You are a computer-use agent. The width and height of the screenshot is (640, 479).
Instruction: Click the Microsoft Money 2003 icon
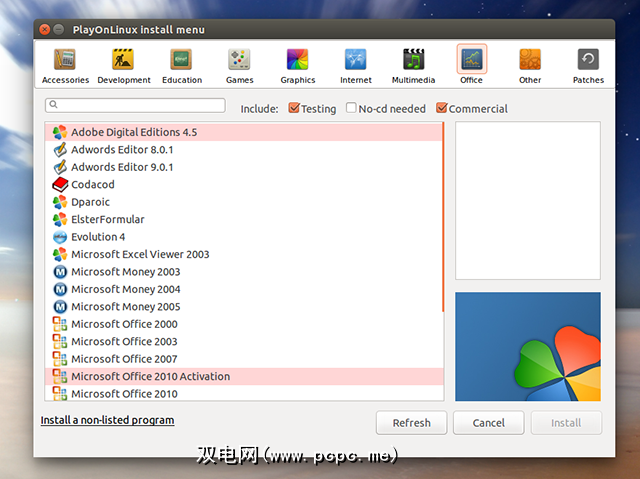(x=60, y=272)
